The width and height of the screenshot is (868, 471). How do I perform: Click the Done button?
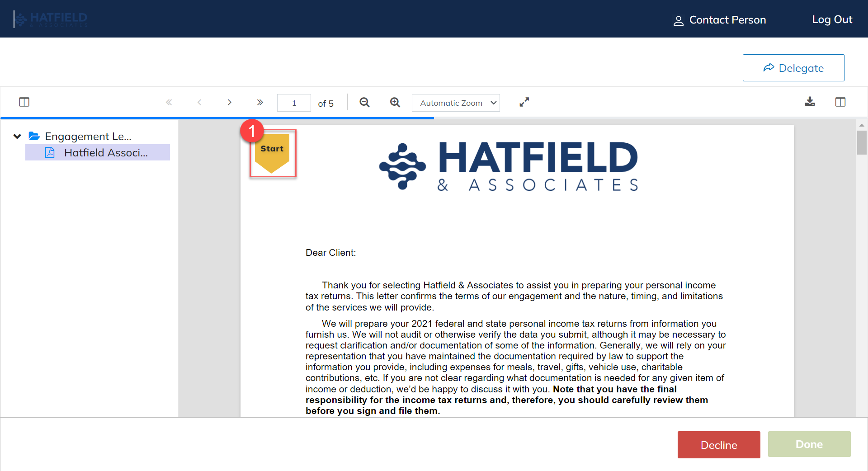[x=809, y=444]
